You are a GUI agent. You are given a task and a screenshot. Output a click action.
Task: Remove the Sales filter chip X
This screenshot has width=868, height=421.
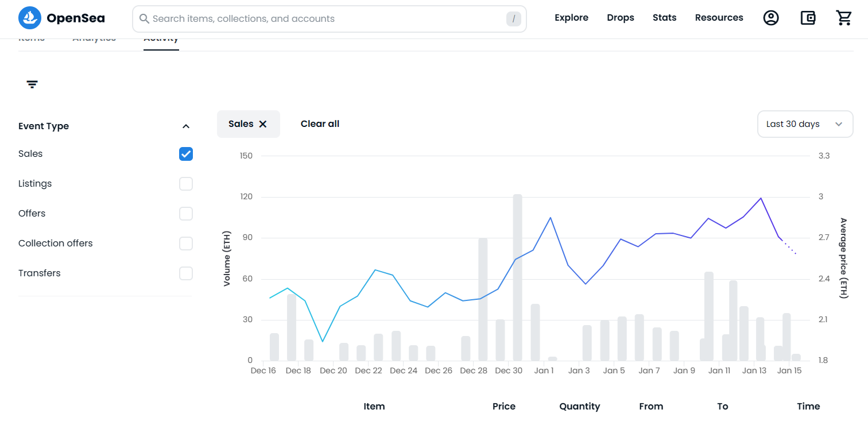point(263,124)
